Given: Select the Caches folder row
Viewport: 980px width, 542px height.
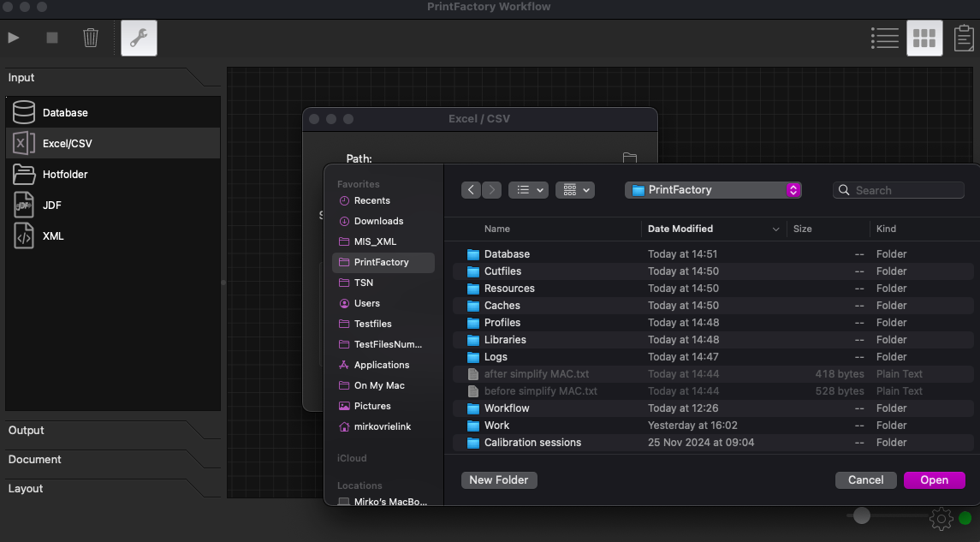Looking at the screenshot, I should pyautogui.click(x=713, y=306).
